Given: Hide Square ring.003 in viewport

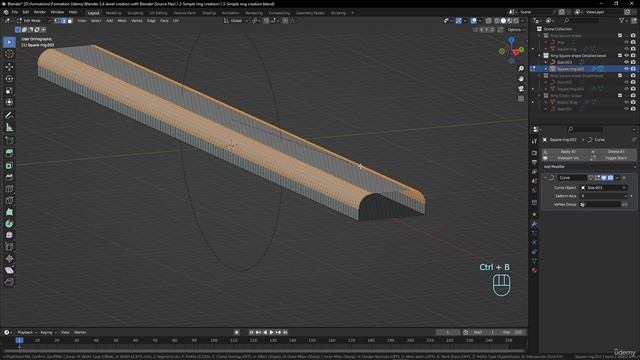Looking at the screenshot, I should (627, 69).
